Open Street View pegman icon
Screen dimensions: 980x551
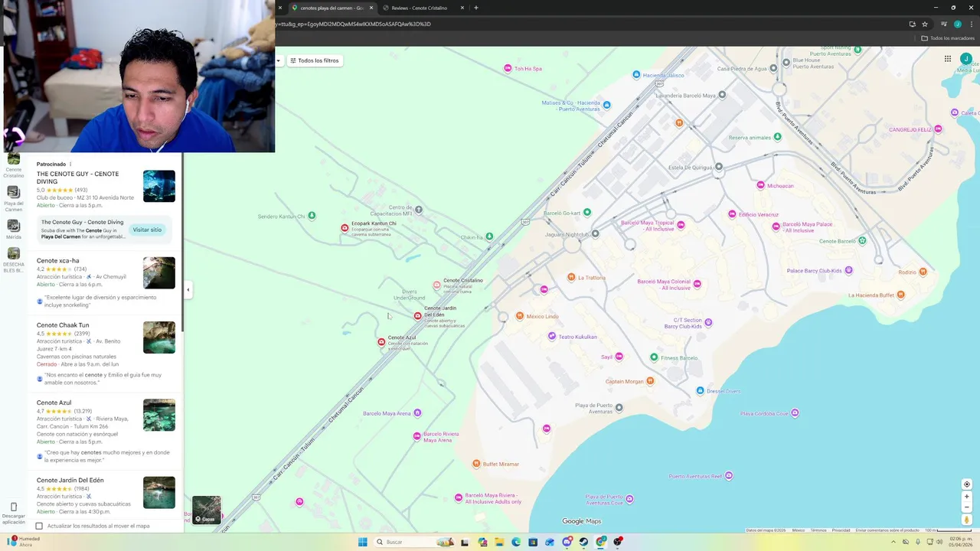[967, 520]
